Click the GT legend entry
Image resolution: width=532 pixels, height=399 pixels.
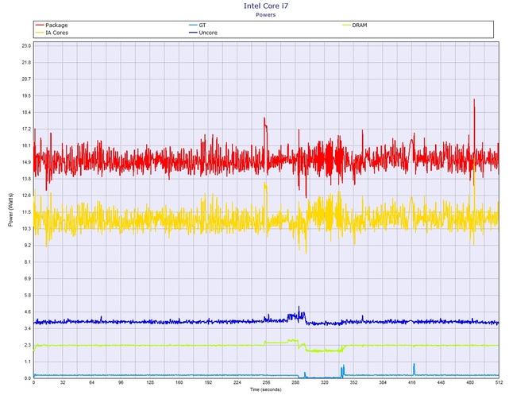click(198, 25)
